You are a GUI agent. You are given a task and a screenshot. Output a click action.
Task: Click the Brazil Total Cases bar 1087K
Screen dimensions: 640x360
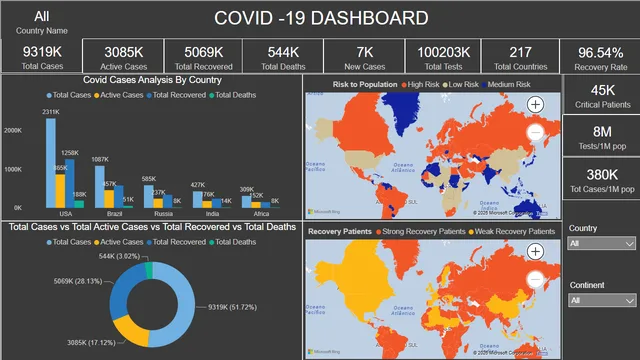[x=100, y=187]
